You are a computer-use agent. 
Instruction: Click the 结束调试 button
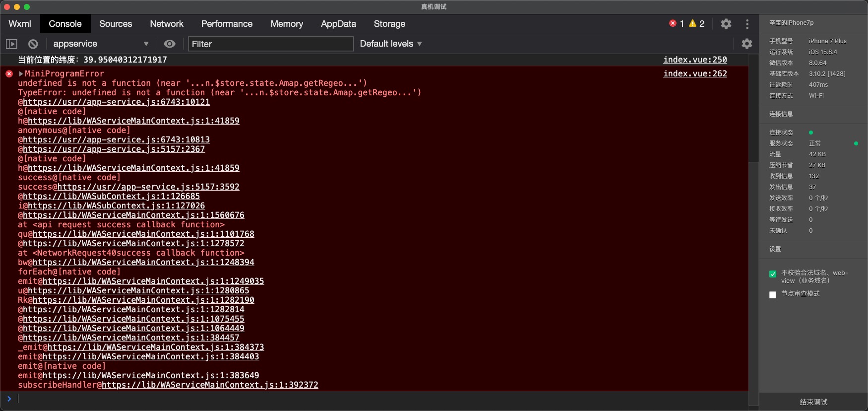[813, 402]
